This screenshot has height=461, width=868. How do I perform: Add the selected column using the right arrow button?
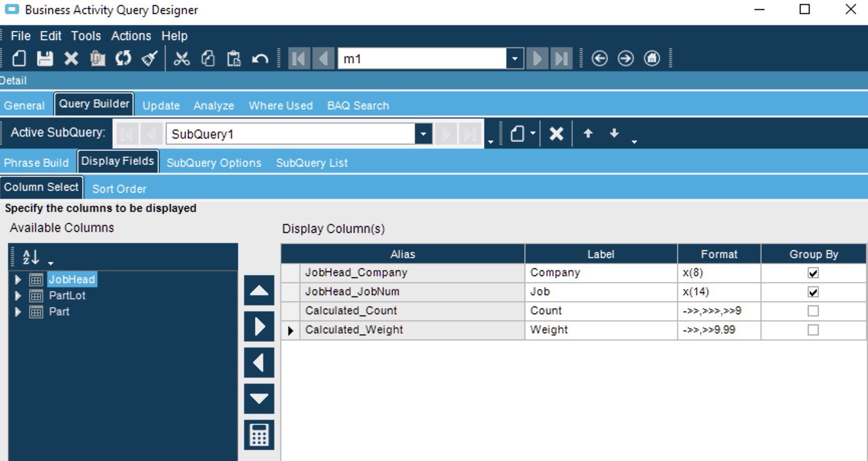[x=259, y=326]
